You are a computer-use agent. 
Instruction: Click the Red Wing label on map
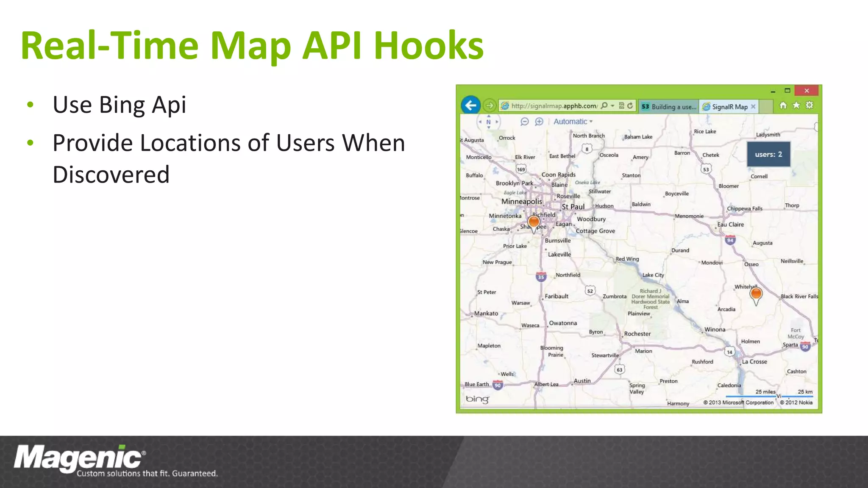click(627, 259)
